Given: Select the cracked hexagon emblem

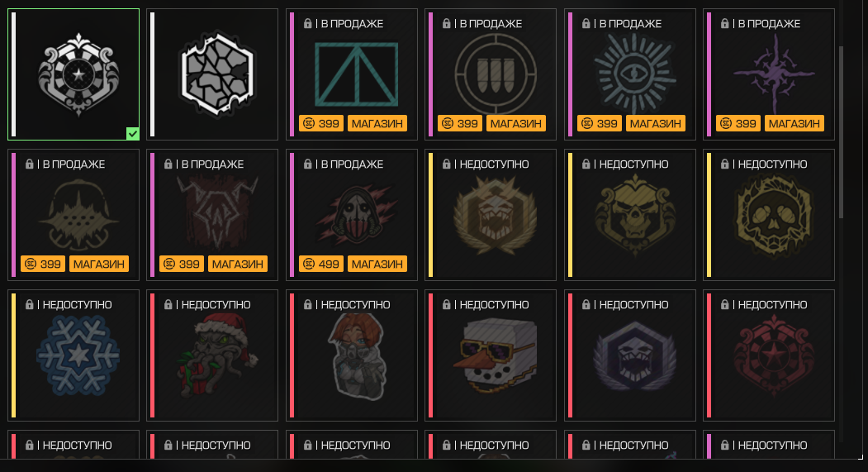Looking at the screenshot, I should pos(212,74).
